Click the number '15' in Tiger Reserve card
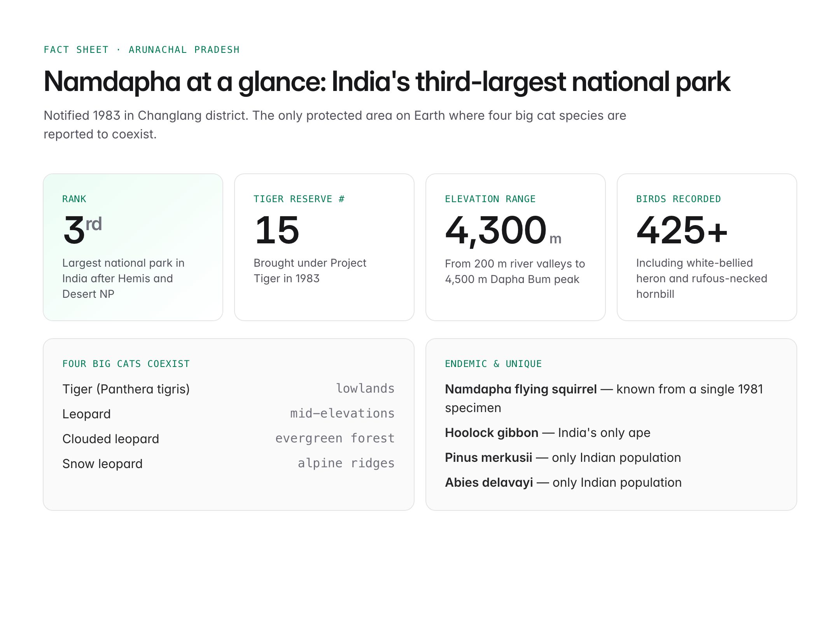 pos(277,230)
